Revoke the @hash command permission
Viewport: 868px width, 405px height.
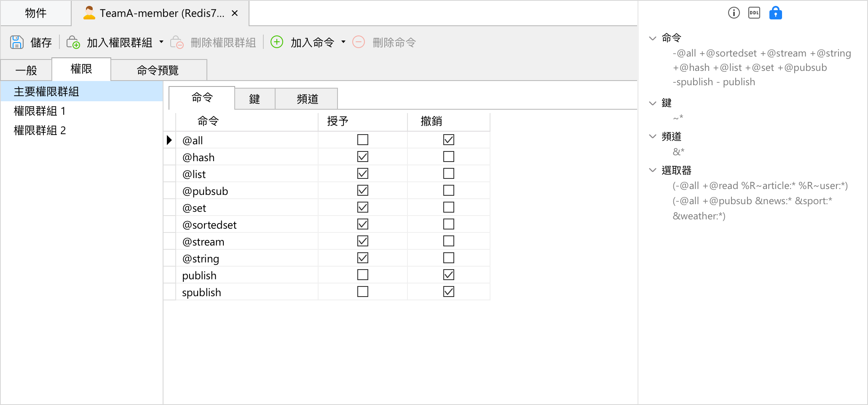point(448,157)
